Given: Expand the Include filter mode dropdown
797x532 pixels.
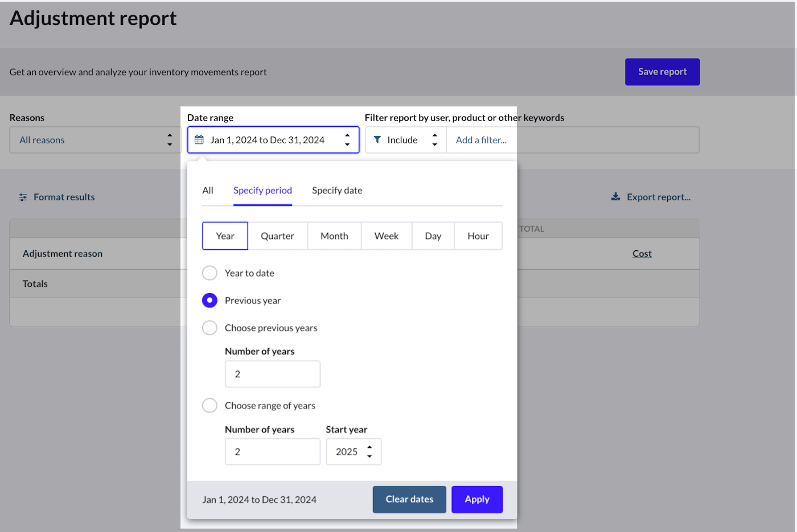Looking at the screenshot, I should click(x=405, y=140).
